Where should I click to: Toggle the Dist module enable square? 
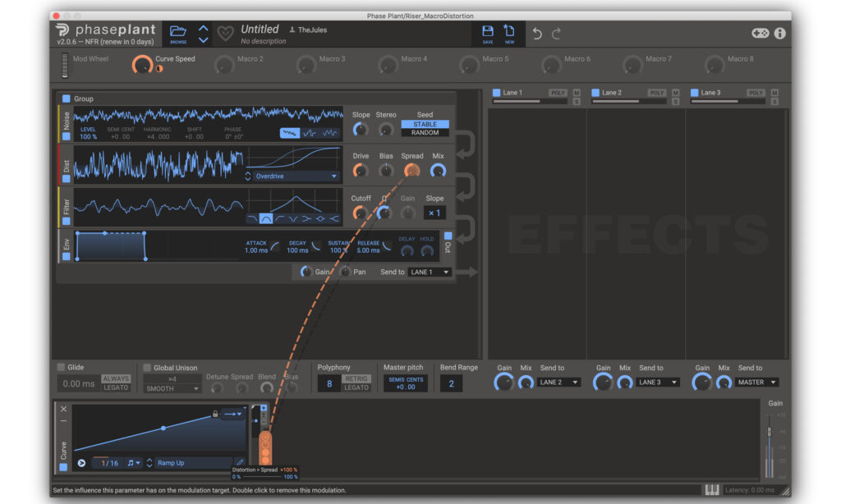(66, 179)
